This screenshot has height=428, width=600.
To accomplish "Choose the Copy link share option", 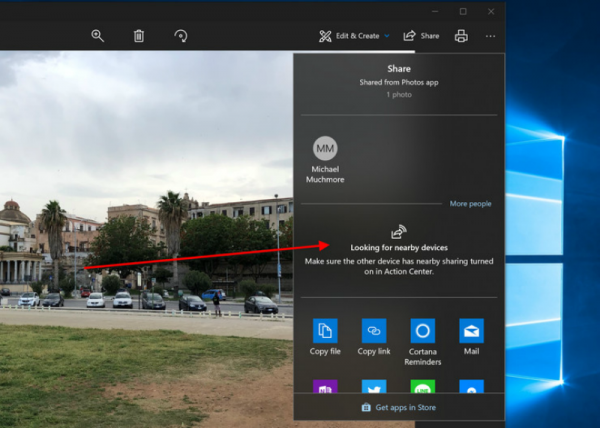I will pos(374,337).
